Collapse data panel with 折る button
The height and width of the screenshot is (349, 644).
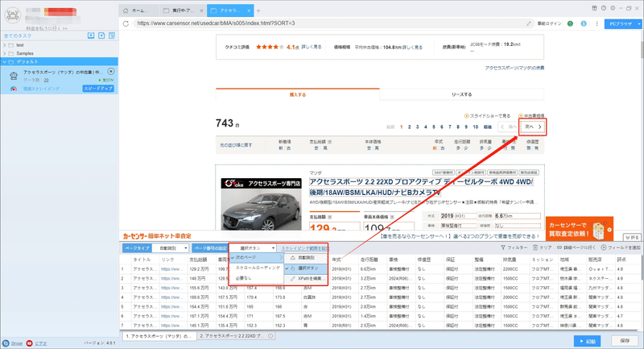click(x=632, y=238)
